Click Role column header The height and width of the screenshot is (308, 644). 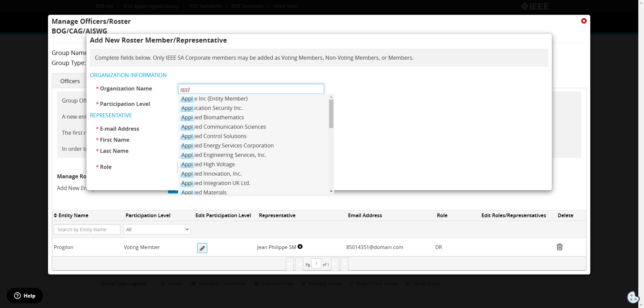[x=442, y=215]
